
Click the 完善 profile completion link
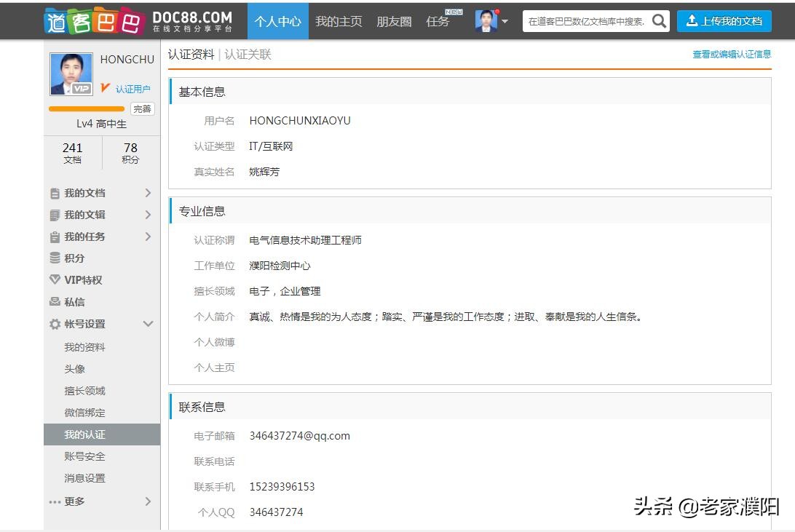(143, 108)
